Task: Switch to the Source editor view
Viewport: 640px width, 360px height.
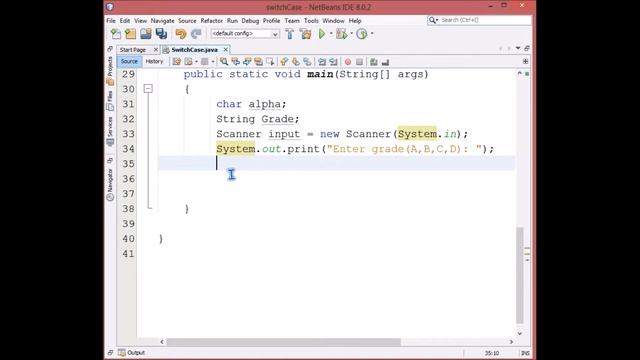Action: tap(129, 61)
